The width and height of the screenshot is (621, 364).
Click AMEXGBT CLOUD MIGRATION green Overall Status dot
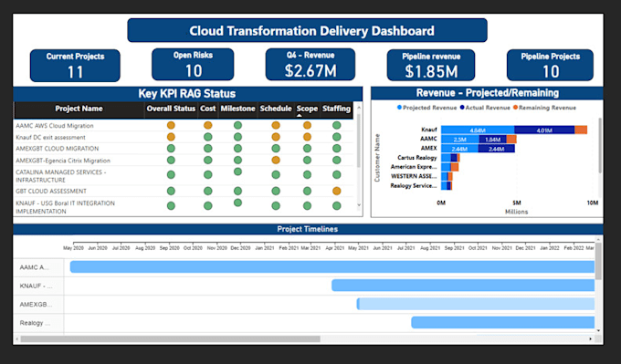tap(171, 149)
